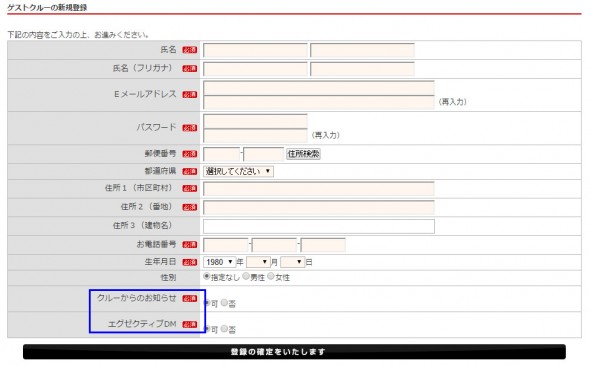The width and height of the screenshot is (590, 366).
Task: Click the second 氏名 input field
Action: [x=362, y=50]
